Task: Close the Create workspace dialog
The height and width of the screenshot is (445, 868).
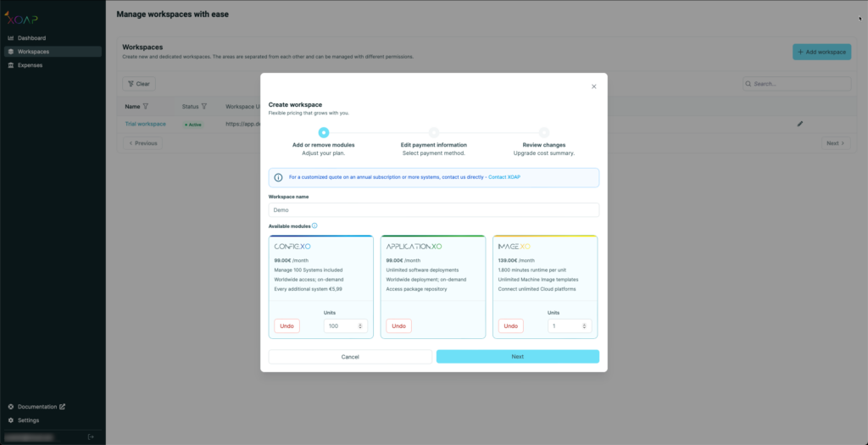Action: pos(594,86)
